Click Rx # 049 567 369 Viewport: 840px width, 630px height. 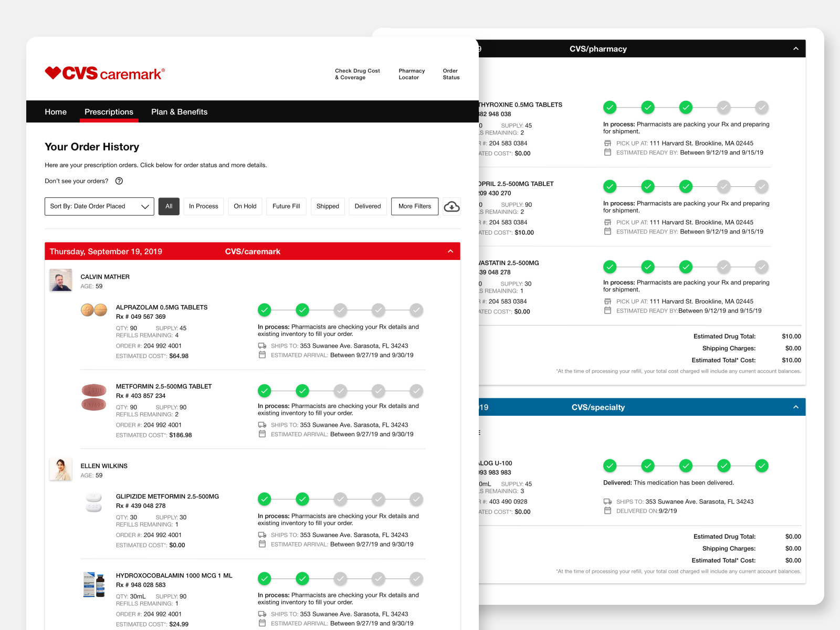point(141,317)
